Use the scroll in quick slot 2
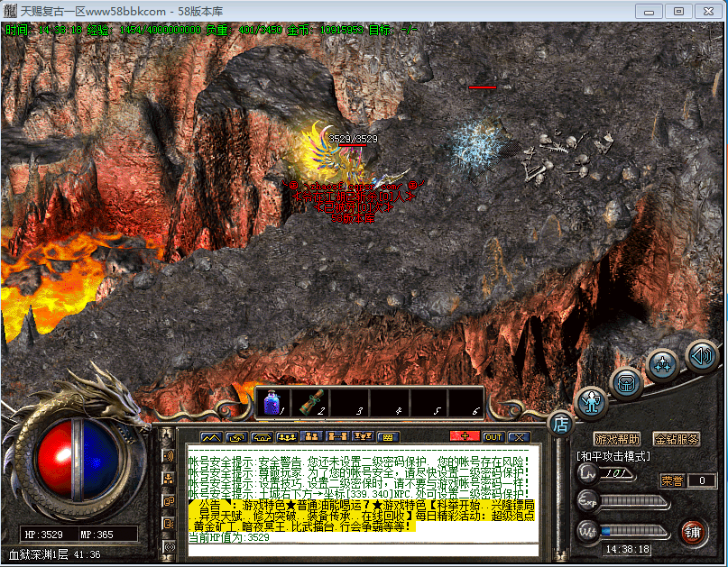Screen dimensions: 728x567 click(311, 402)
